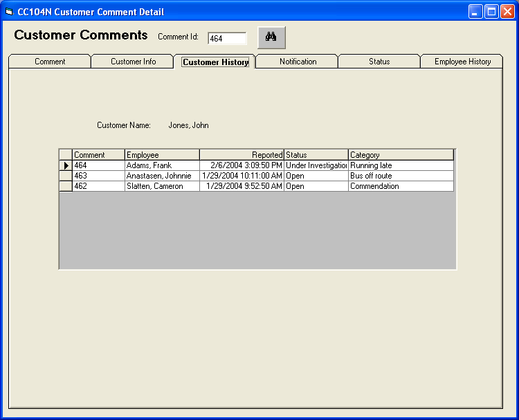Click the Status column header in grid
This screenshot has width=519, height=420.
pos(316,155)
